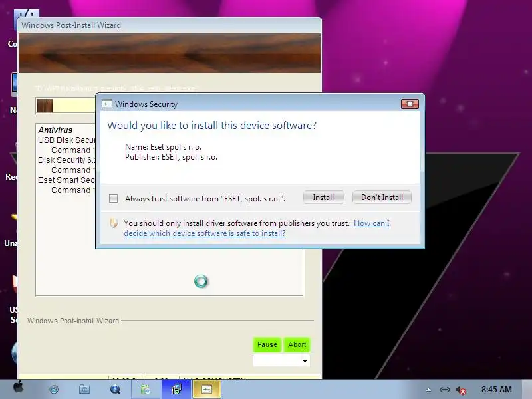This screenshot has height=399, width=532.
Task: Close the Windows Security dialog
Action: point(410,104)
